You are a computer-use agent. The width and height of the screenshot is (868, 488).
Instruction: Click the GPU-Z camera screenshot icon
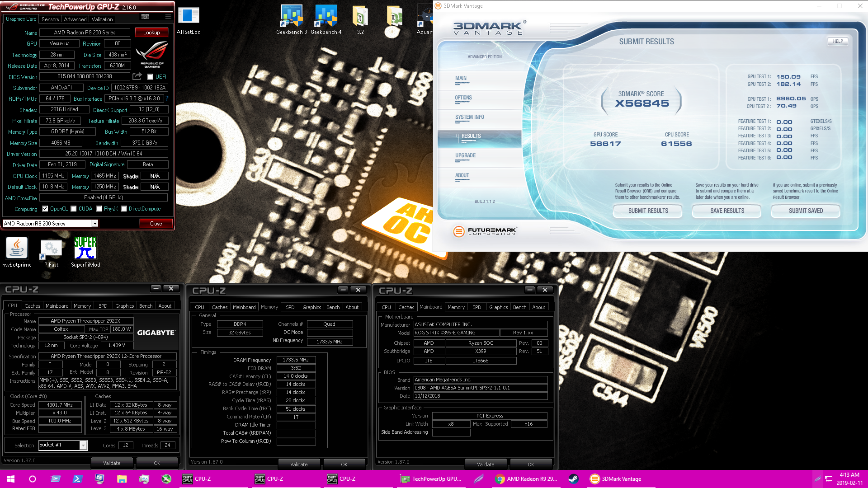pos(145,17)
